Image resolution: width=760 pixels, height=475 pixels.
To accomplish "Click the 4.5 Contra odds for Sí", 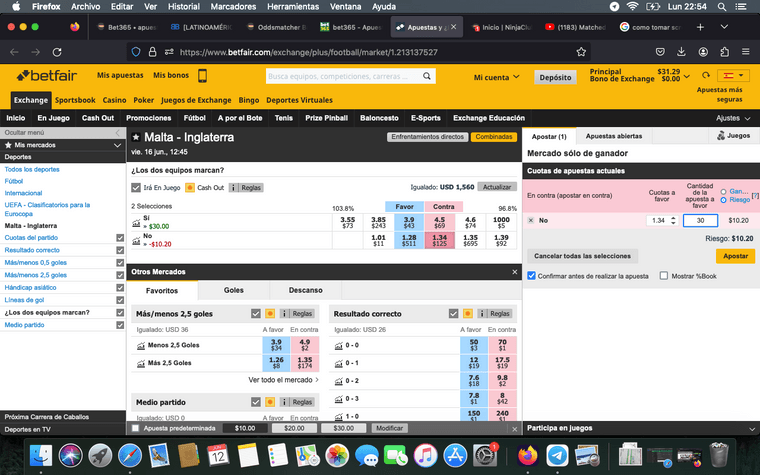I will pyautogui.click(x=440, y=222).
